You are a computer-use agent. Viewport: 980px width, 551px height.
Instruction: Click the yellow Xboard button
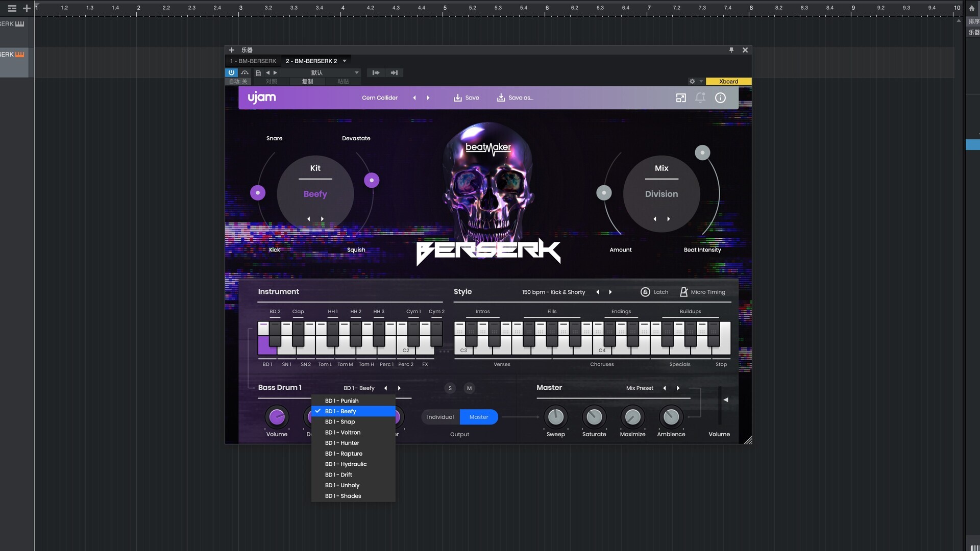[728, 81]
